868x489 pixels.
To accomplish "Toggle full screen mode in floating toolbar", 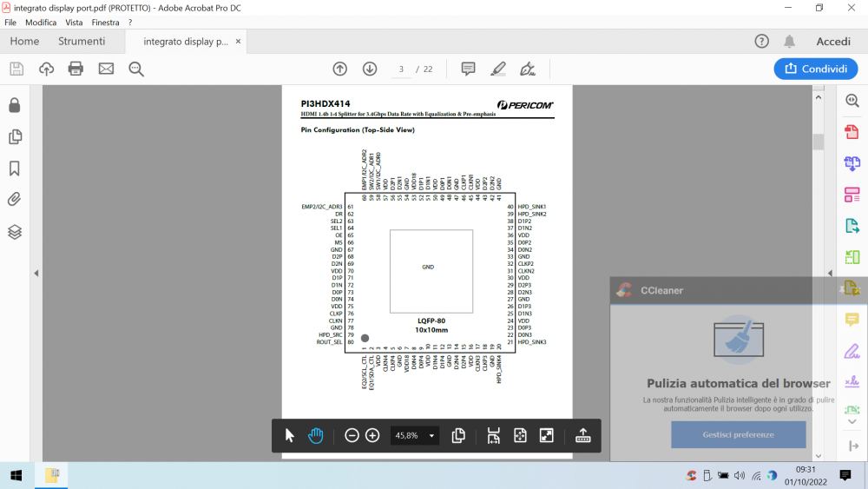I will (x=547, y=435).
